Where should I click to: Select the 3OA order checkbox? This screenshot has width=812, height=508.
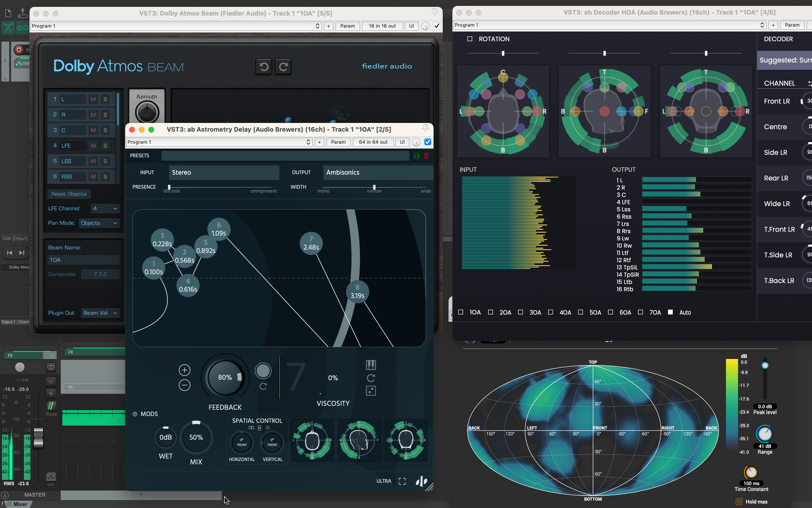coord(520,312)
